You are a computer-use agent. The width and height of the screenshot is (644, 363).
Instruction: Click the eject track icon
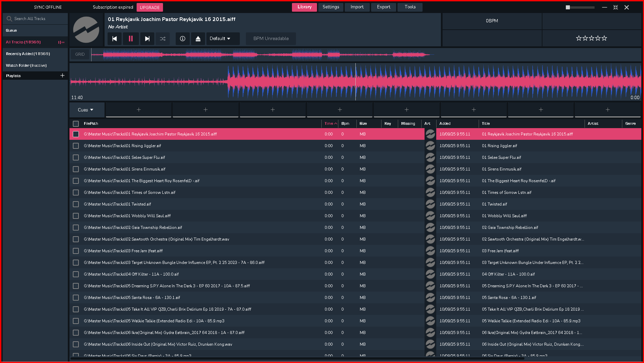point(198,39)
